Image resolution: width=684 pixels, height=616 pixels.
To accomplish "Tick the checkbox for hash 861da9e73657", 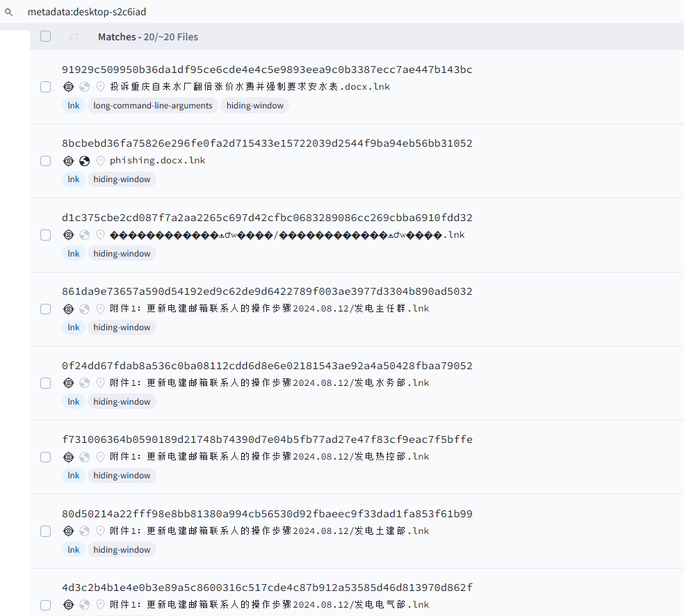I will pos(45,309).
